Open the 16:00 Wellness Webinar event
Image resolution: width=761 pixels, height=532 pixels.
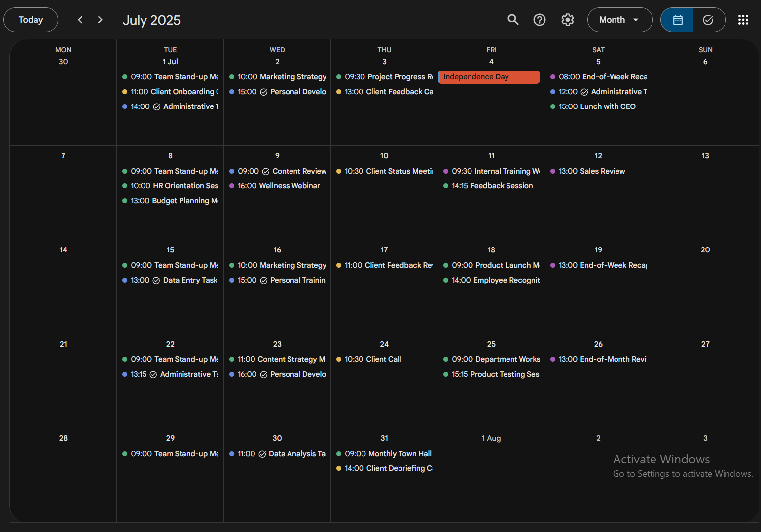pyautogui.click(x=279, y=186)
